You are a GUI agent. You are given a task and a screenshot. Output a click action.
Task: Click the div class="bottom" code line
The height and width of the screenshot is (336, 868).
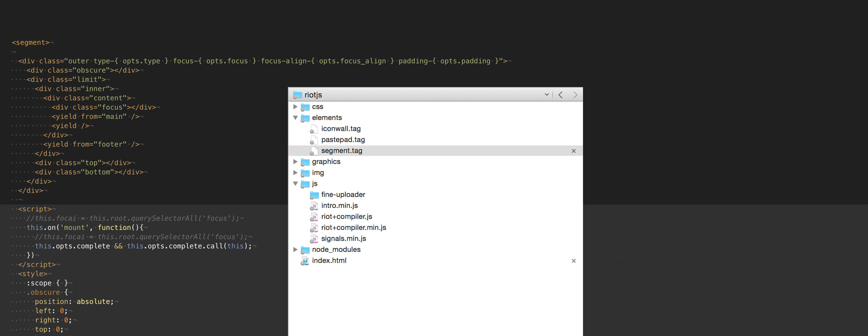(x=89, y=172)
